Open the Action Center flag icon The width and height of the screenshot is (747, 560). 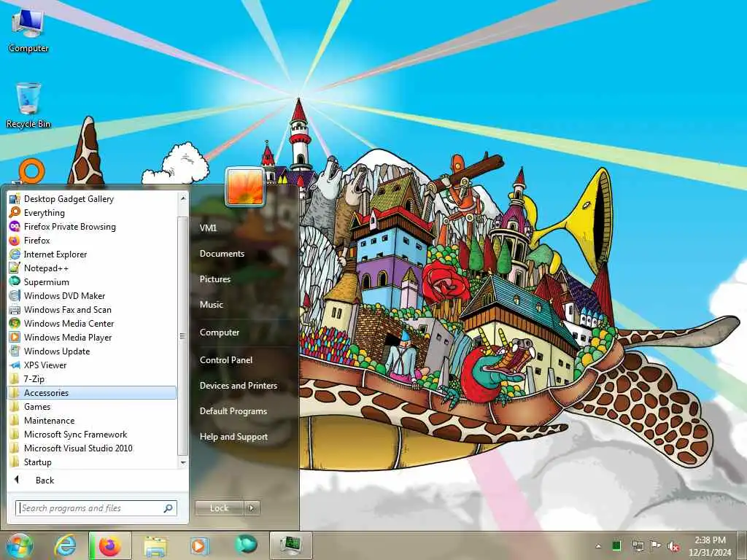pyautogui.click(x=656, y=546)
